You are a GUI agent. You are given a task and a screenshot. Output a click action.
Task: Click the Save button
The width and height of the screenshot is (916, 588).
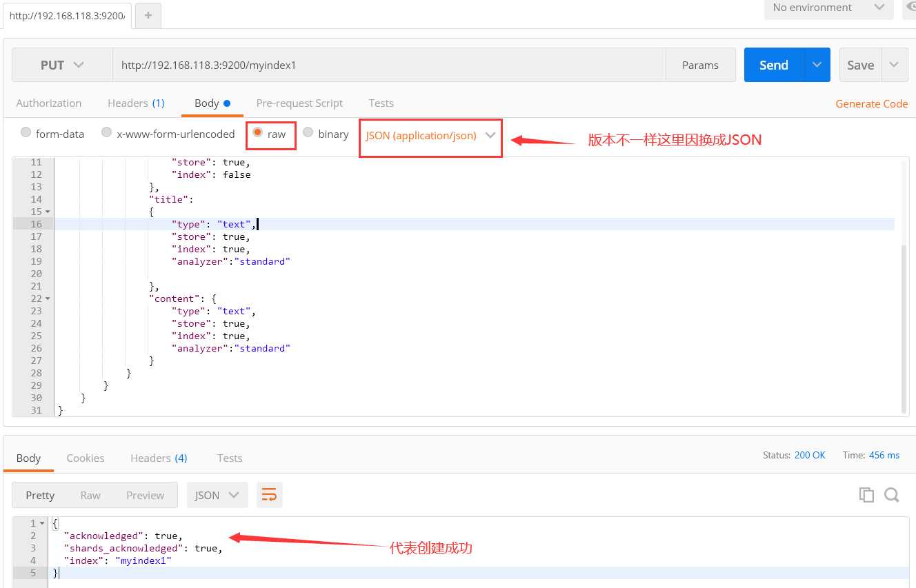tap(860, 65)
